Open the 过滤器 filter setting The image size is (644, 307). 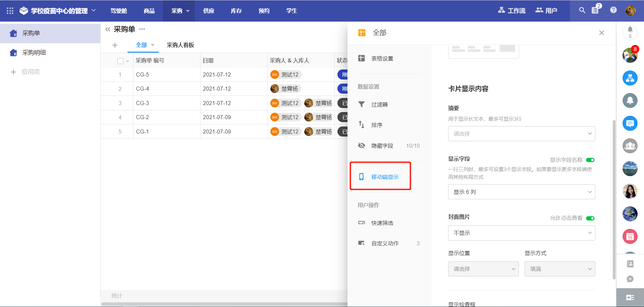379,105
